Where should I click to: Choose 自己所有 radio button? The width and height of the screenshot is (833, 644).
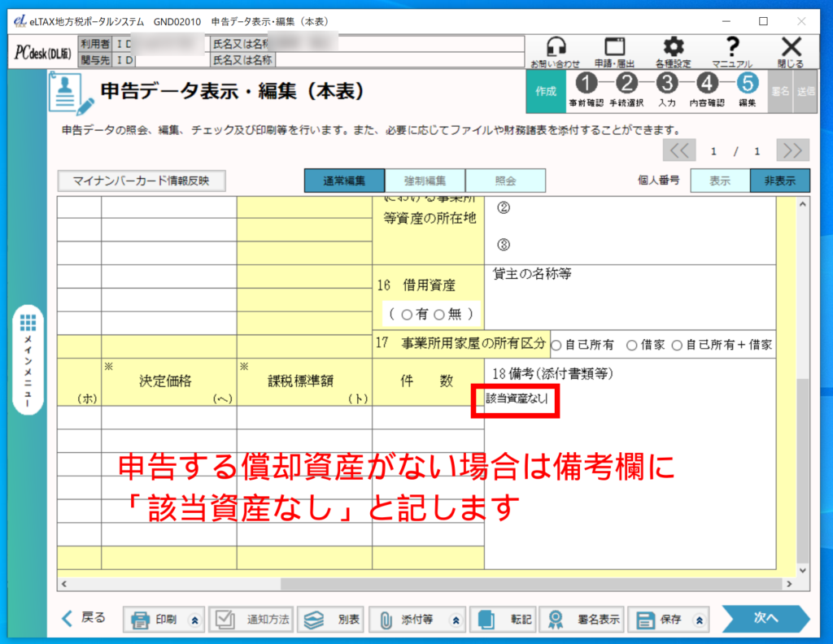[557, 345]
